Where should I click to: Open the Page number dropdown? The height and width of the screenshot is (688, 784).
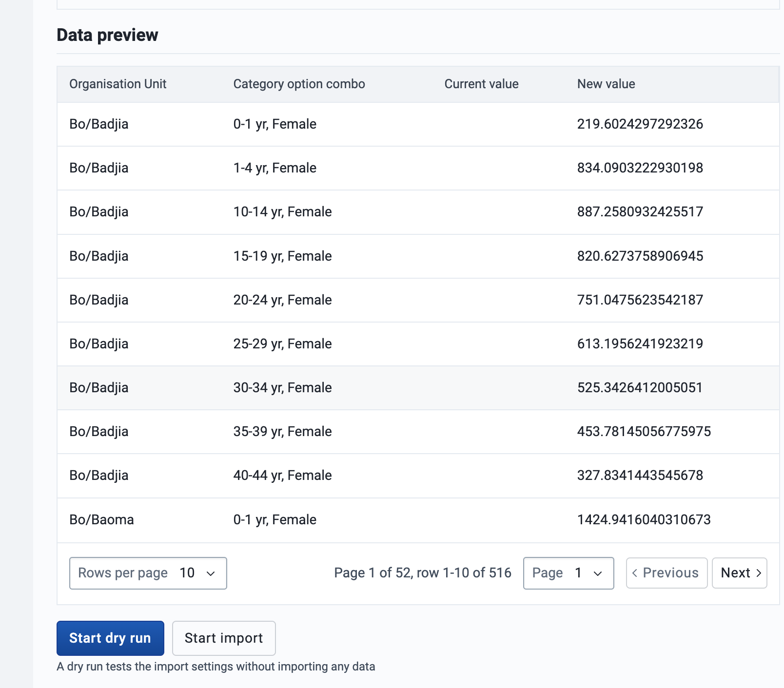(x=568, y=573)
